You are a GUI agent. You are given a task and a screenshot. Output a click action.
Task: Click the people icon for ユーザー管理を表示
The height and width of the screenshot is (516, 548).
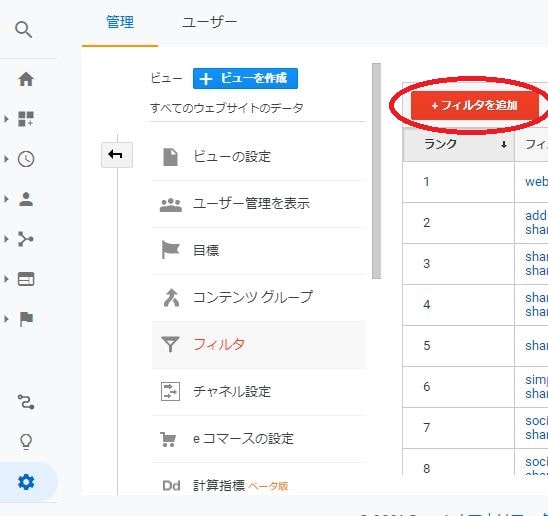click(x=171, y=205)
